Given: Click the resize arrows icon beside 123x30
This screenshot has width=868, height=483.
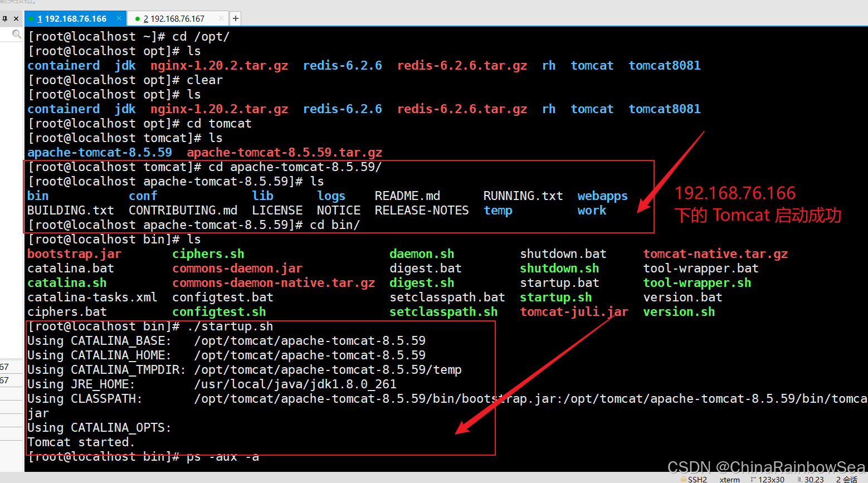Looking at the screenshot, I should 753,479.
